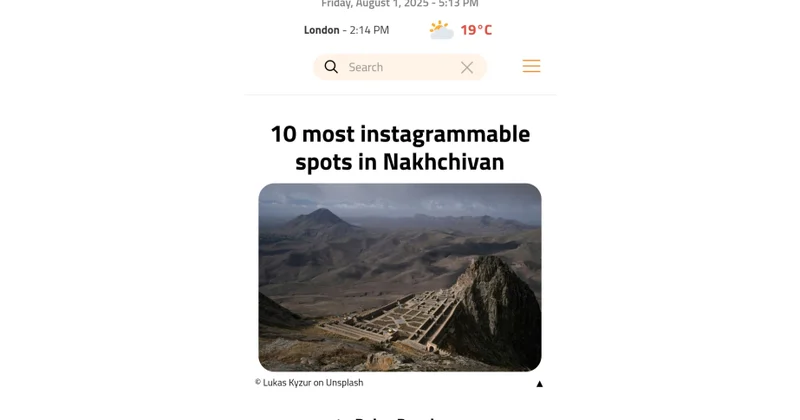Click the distant cone-shaped mountain in the photo
800x420 pixels.
tap(319, 218)
